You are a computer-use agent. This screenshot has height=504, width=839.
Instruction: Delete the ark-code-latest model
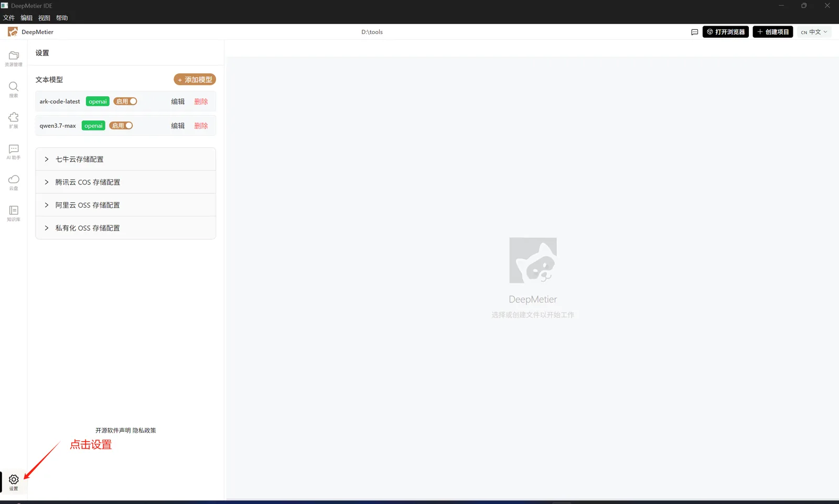[201, 102]
